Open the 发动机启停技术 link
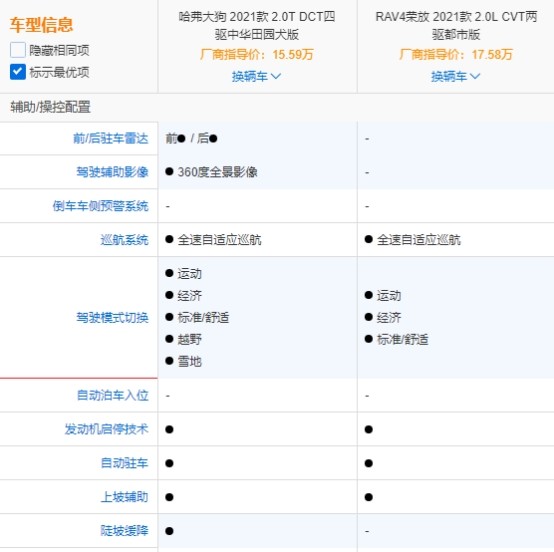The width and height of the screenshot is (554, 552). pos(106,429)
